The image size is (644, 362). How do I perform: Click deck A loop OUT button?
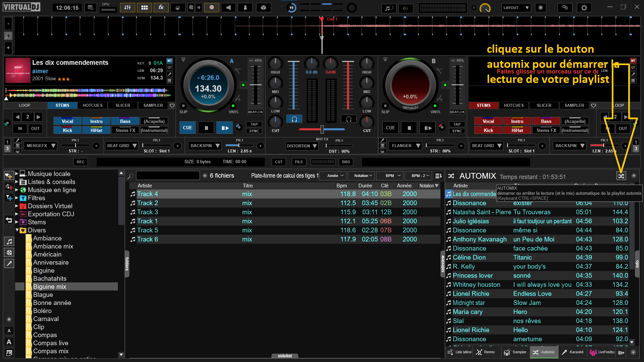pyautogui.click(x=35, y=129)
